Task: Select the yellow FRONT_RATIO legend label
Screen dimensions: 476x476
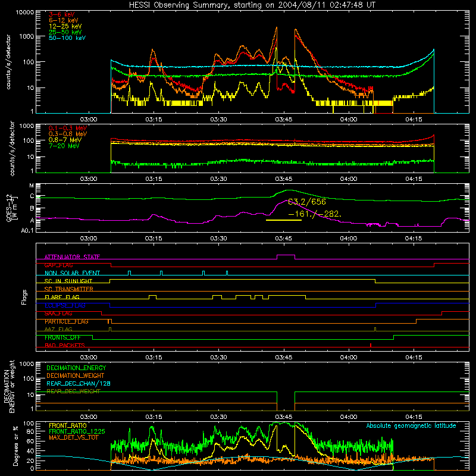Action: coord(67,425)
